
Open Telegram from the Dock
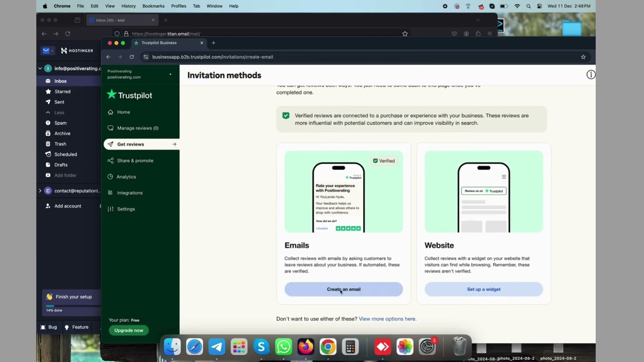[x=217, y=347]
